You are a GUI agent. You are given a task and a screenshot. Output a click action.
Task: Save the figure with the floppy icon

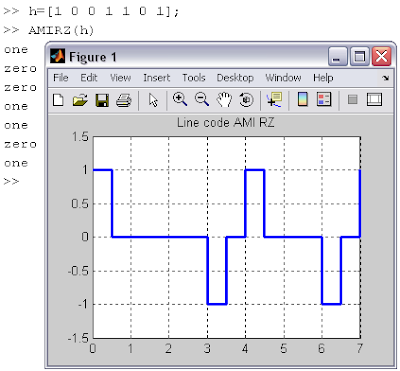click(102, 100)
